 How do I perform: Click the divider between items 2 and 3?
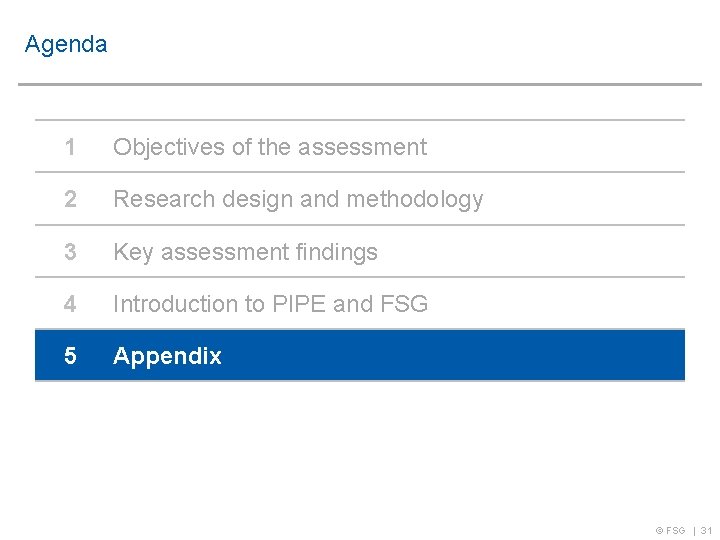click(360, 225)
